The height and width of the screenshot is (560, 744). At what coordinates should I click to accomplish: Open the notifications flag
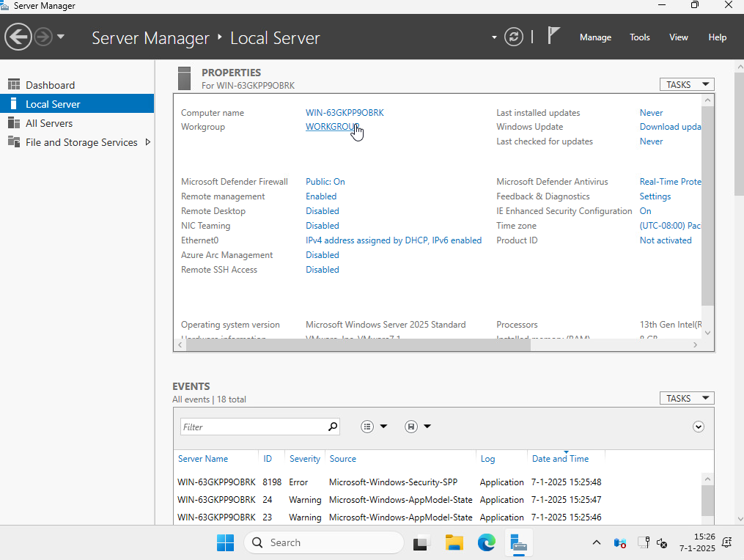click(x=553, y=36)
